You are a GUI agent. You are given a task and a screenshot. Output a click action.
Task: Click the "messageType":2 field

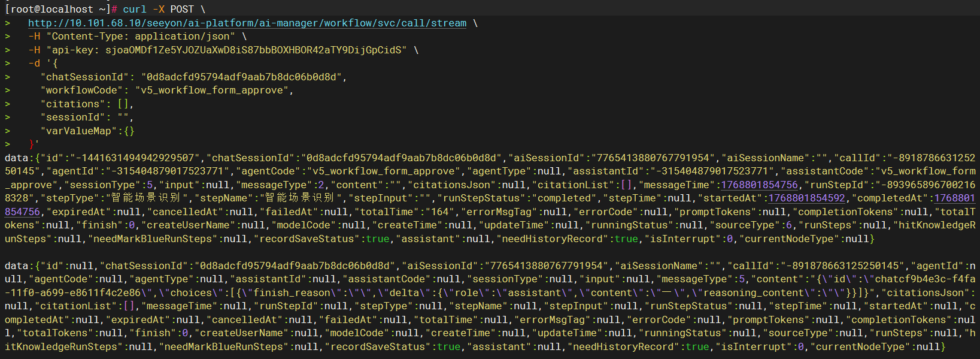pos(280,185)
